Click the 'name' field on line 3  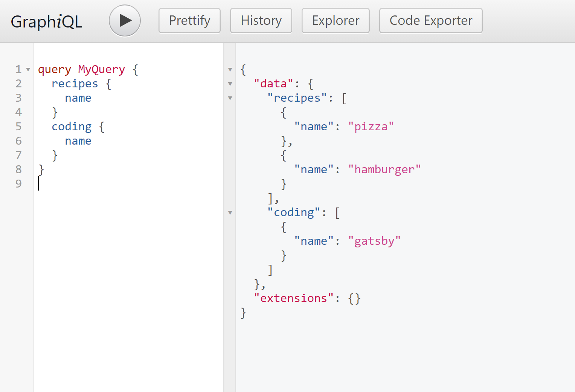click(78, 98)
